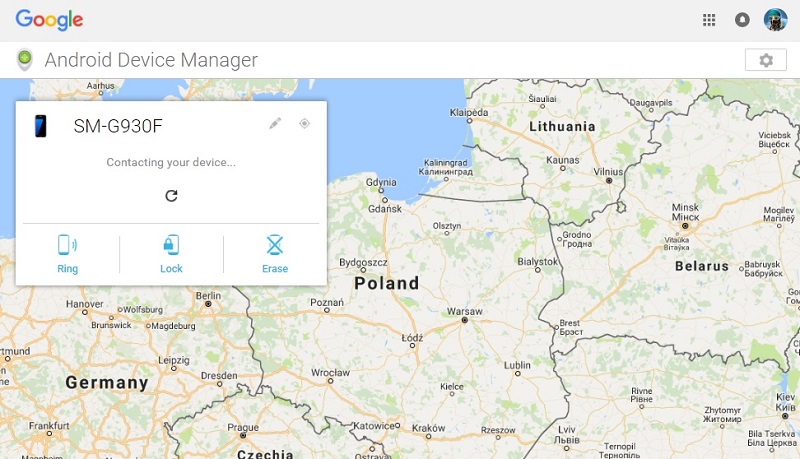This screenshot has width=800, height=459.
Task: Click the Germany label on map
Action: pos(107,382)
